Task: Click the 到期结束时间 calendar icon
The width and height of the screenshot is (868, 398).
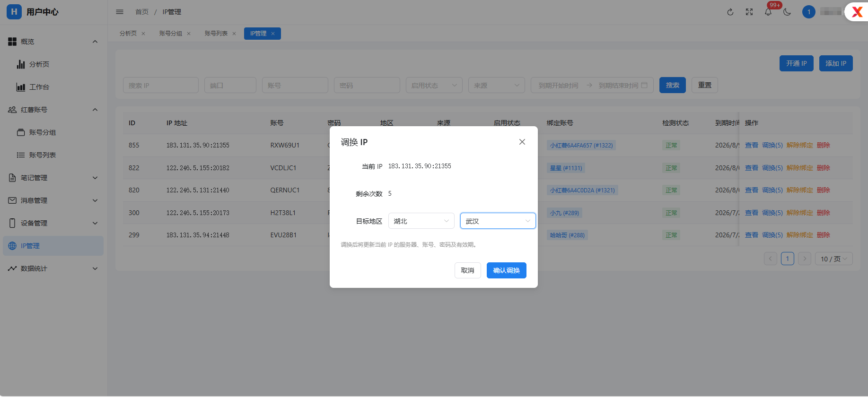Action: pos(644,85)
